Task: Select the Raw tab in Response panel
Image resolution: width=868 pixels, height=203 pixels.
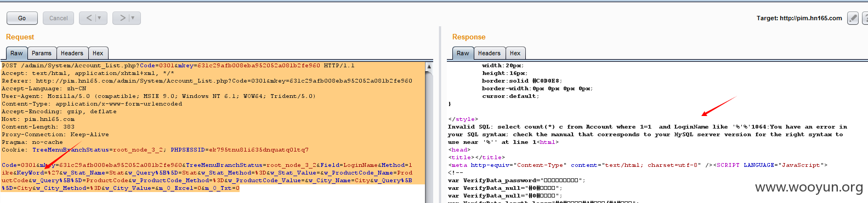Action: point(463,53)
